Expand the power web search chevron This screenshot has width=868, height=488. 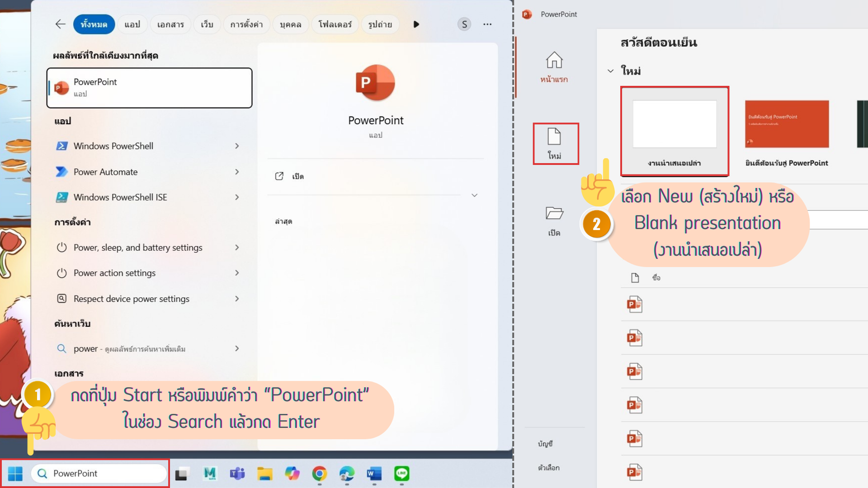point(237,349)
